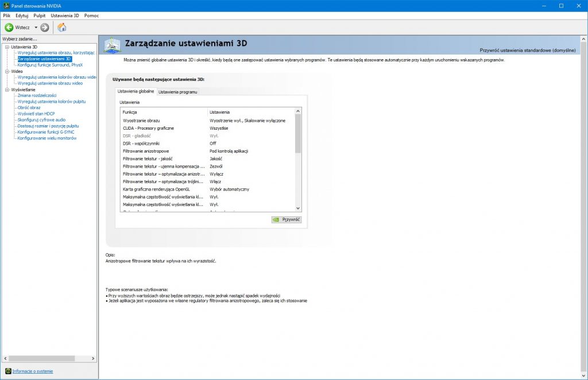The width and height of the screenshot is (588, 380).
Task: Click the task tree horizontal scrollbar thumb
Action: (x=41, y=358)
